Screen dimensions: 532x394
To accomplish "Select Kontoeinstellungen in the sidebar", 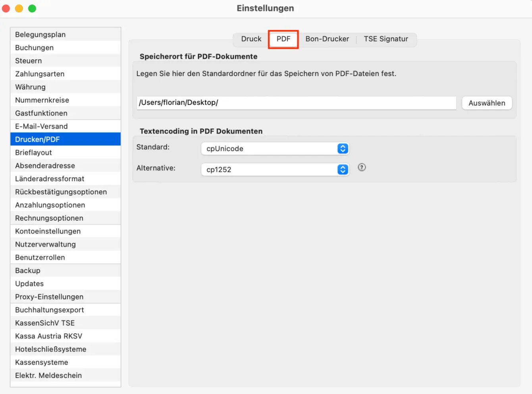I will click(x=66, y=231).
